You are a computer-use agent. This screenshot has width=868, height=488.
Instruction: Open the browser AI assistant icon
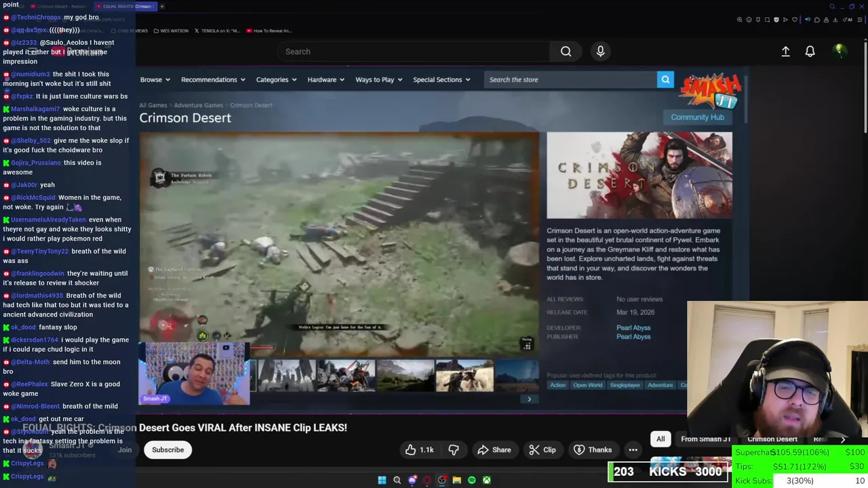tap(848, 20)
